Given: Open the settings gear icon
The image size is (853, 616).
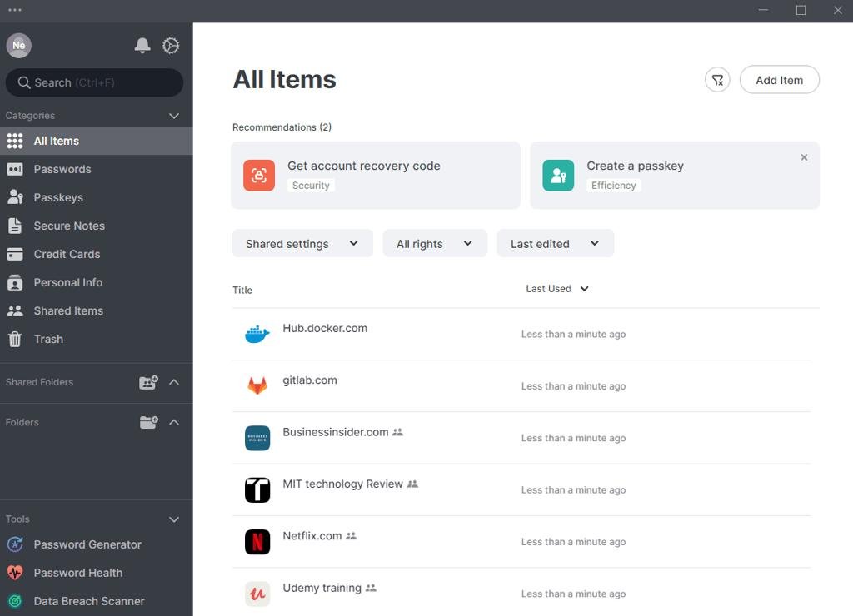Looking at the screenshot, I should pos(171,46).
